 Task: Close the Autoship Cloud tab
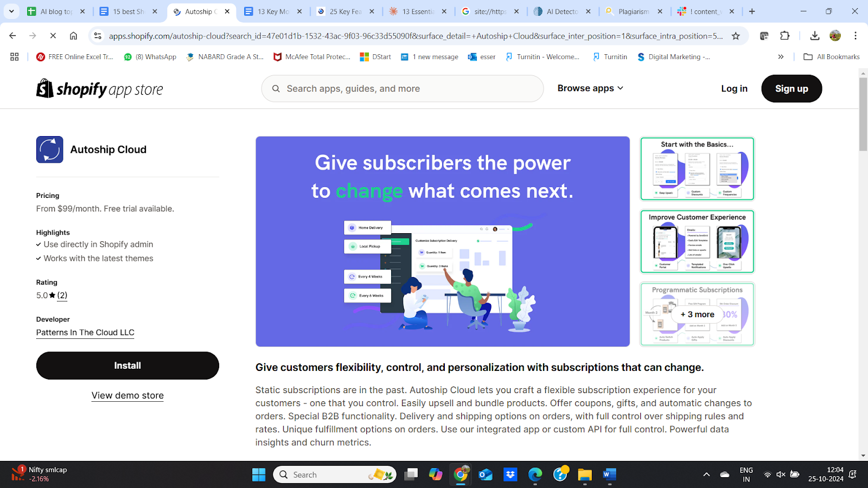[x=227, y=11]
